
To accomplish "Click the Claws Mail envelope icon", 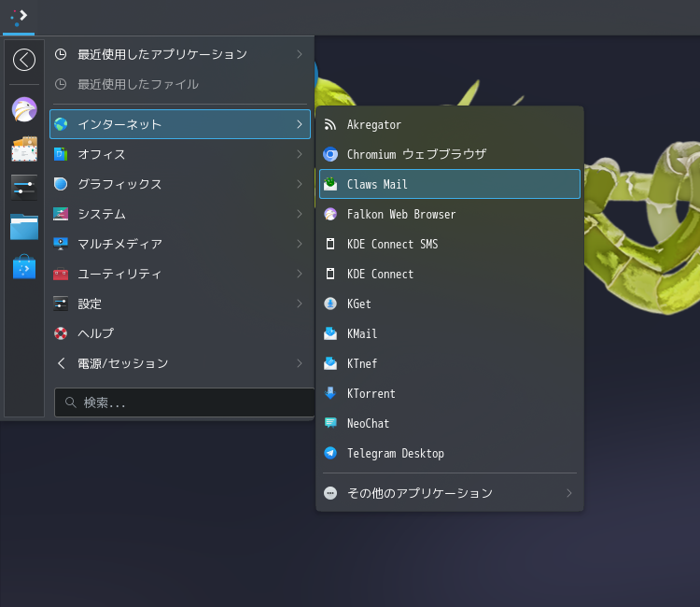I will pyautogui.click(x=330, y=184).
